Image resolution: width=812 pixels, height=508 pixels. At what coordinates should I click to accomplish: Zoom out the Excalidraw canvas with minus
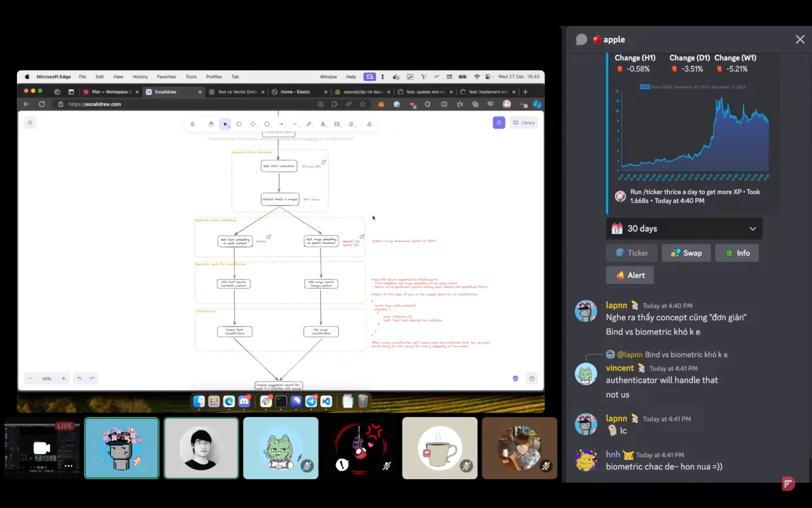30,379
